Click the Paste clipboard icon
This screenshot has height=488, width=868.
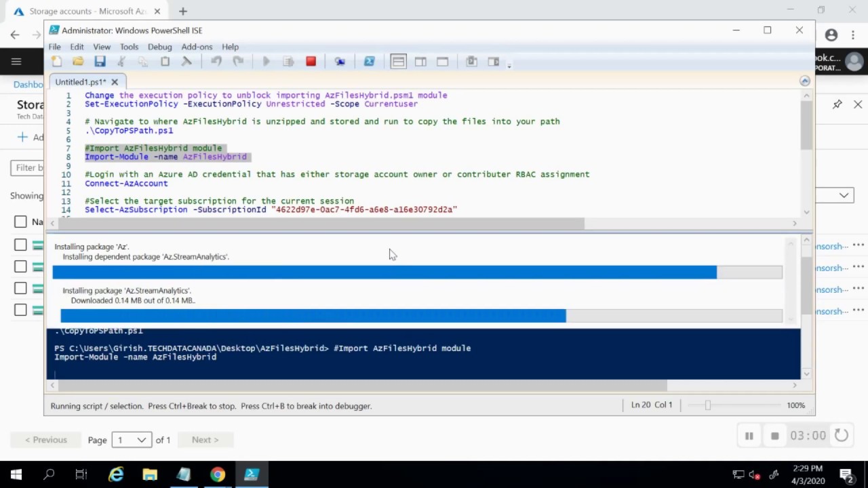(x=165, y=62)
